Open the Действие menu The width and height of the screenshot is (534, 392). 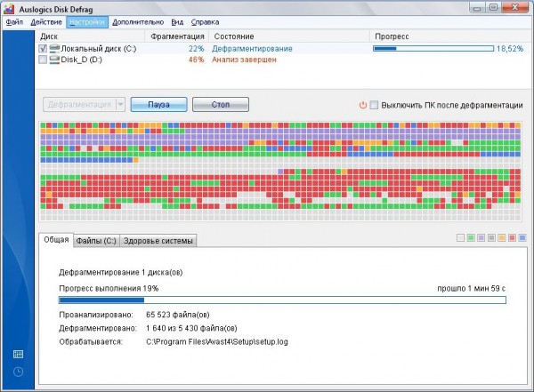click(x=46, y=22)
